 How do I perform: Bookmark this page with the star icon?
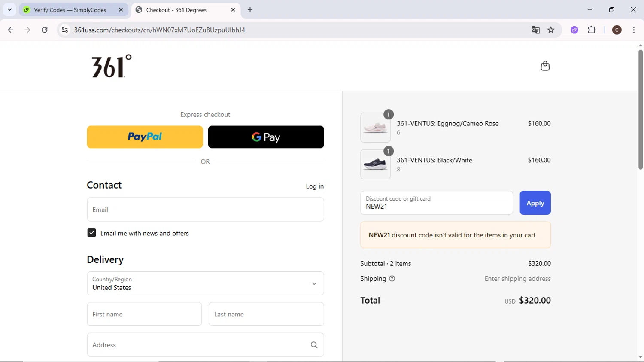pyautogui.click(x=551, y=30)
